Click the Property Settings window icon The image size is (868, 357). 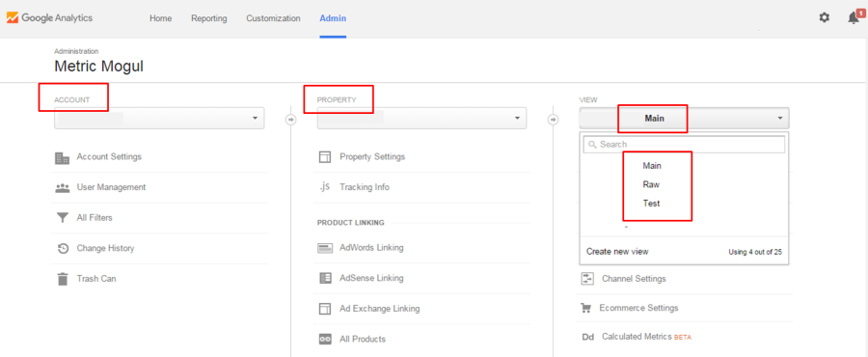click(325, 157)
